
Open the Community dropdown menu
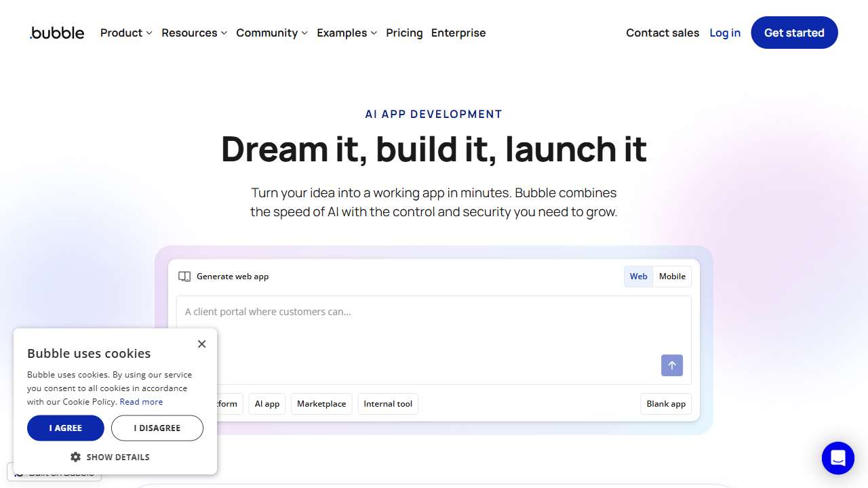(271, 33)
